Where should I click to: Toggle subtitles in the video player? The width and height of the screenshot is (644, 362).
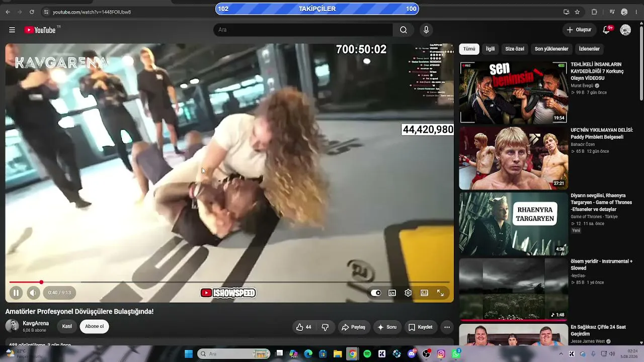coord(392,293)
